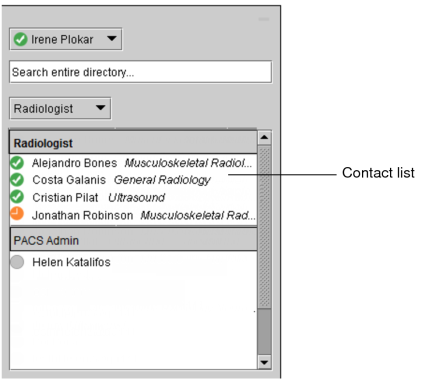Collapse the Radiologist group header
425x381 pixels.
tap(133, 143)
